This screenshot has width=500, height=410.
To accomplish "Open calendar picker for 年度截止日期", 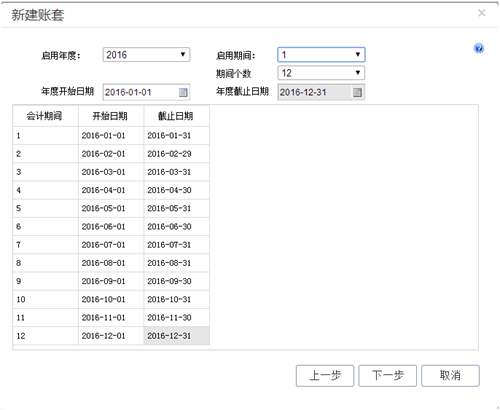I will click(x=357, y=92).
